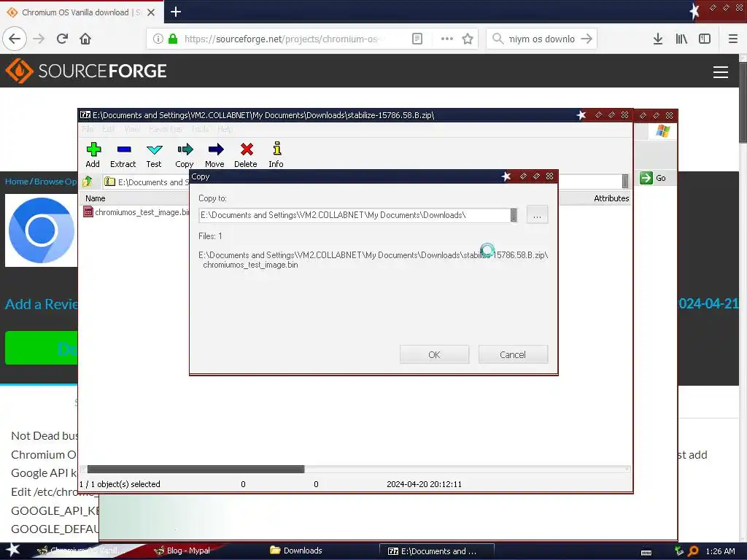Select the Chromium OS Vanilla download tab
This screenshot has height=560, width=747.
[x=76, y=12]
